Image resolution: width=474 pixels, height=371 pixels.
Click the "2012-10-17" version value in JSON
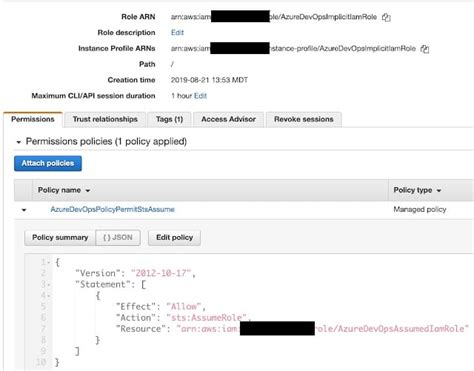161,273
